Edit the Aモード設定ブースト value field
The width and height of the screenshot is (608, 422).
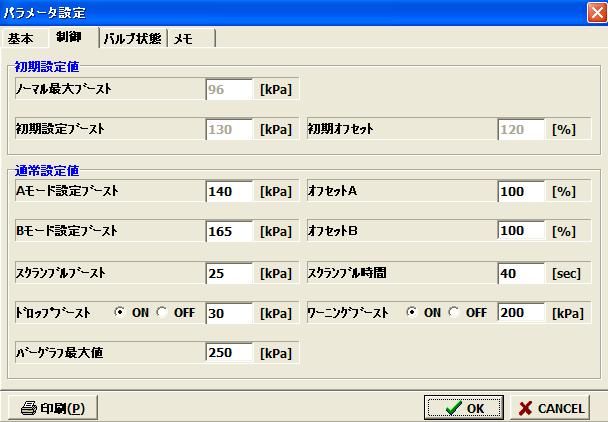pos(229,191)
